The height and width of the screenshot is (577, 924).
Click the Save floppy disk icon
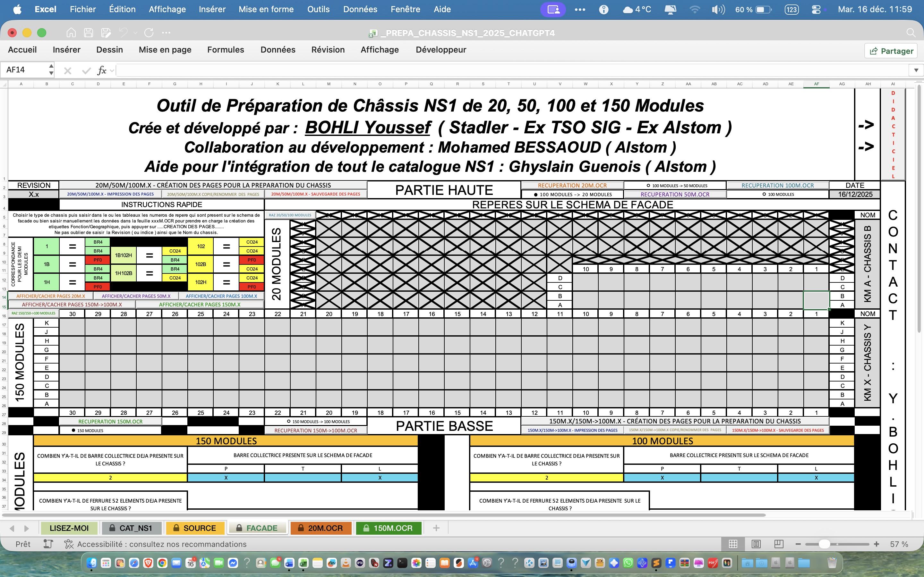pos(89,33)
